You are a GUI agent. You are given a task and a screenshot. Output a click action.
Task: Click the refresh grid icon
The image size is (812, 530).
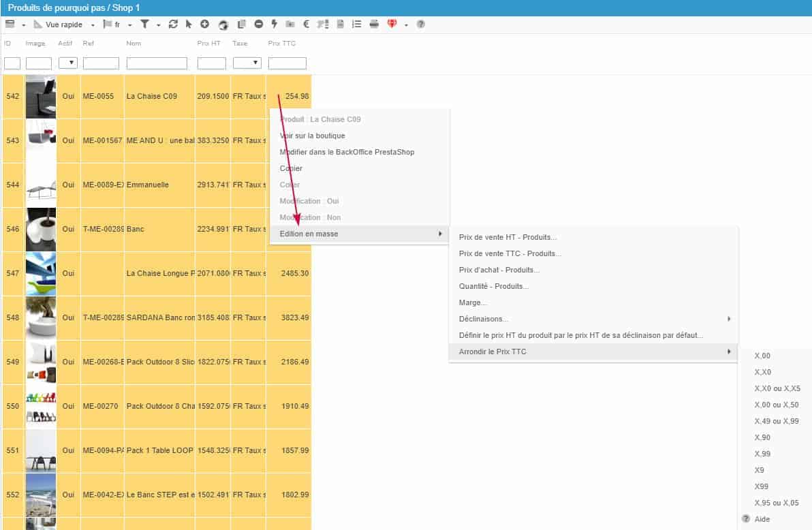pyautogui.click(x=173, y=25)
